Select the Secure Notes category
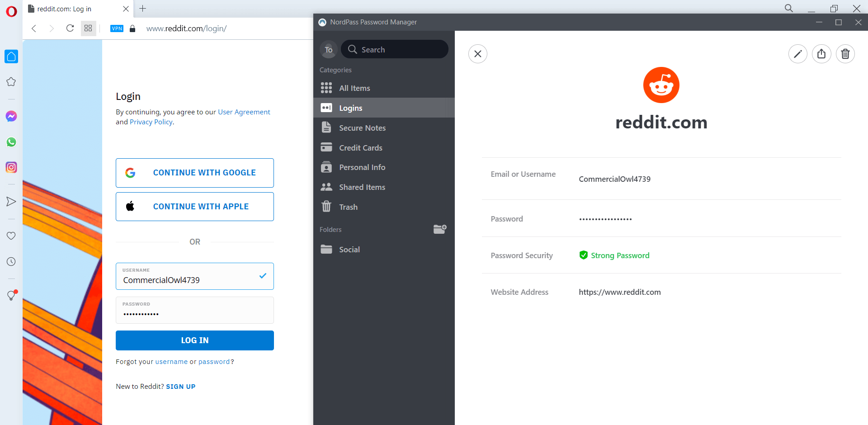 coord(362,128)
